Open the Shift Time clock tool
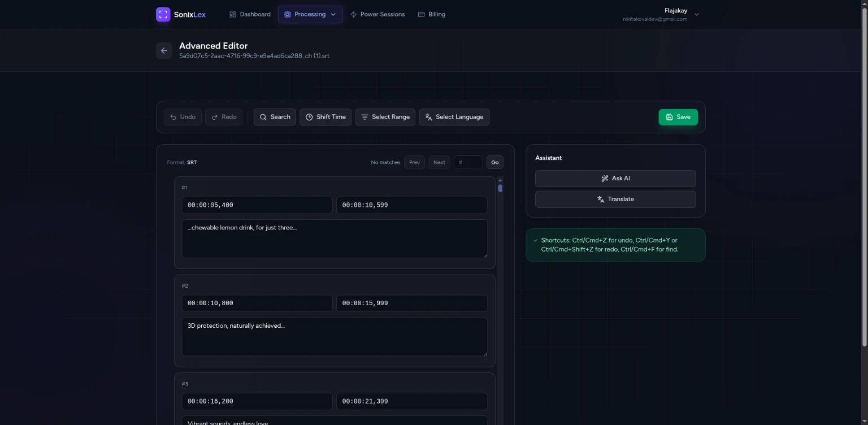This screenshot has width=868, height=425. click(325, 117)
